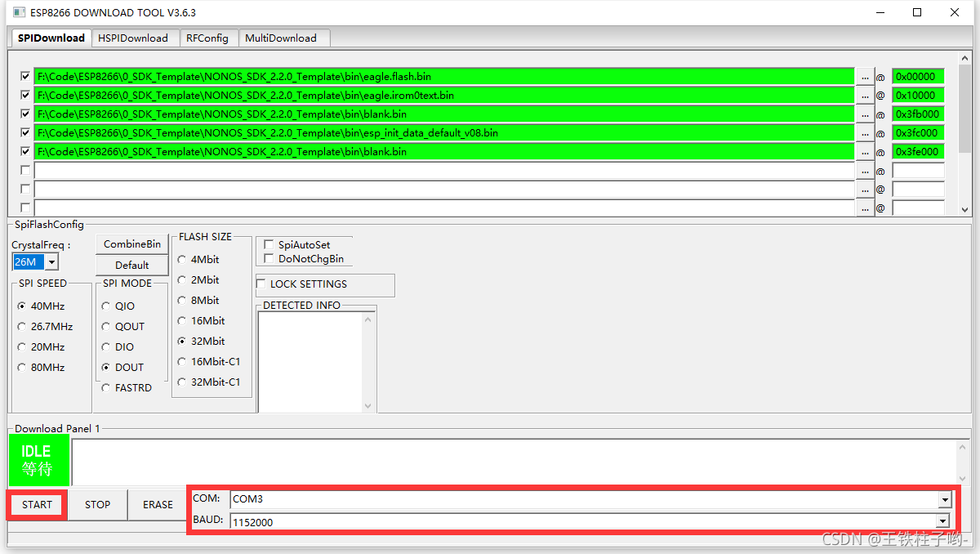Image resolution: width=980 pixels, height=554 pixels.
Task: Click the START button
Action: click(x=37, y=504)
